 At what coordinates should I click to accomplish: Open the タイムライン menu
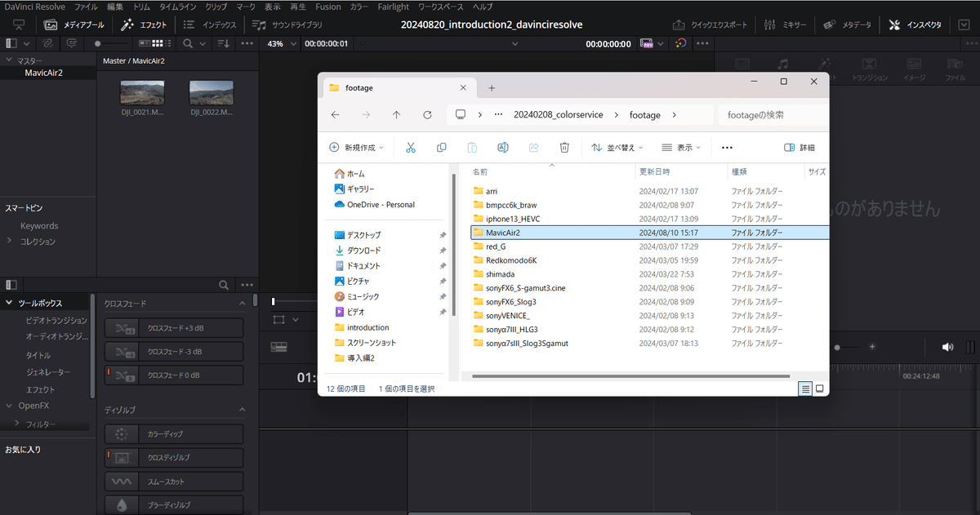coord(177,7)
